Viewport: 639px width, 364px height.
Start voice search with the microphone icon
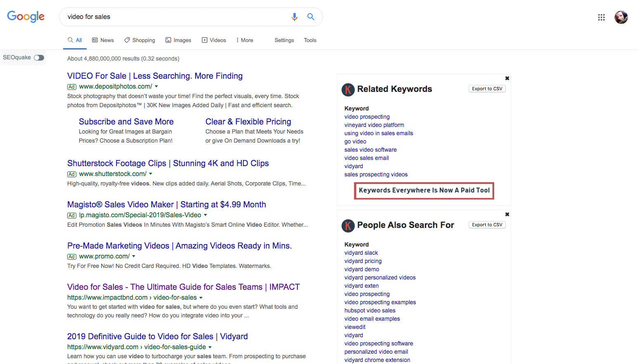pos(295,16)
